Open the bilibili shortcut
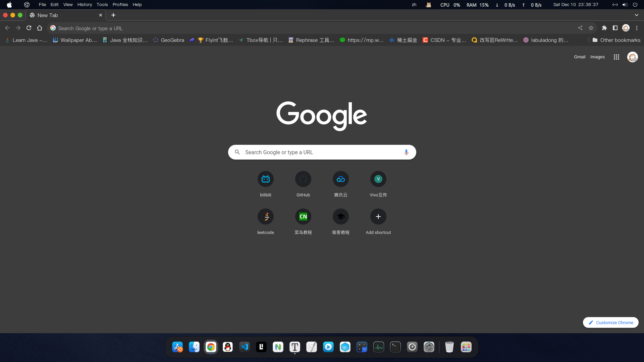The width and height of the screenshot is (644, 362). [x=266, y=179]
